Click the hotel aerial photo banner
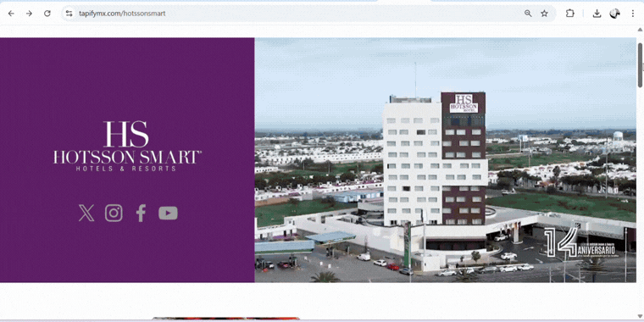 445,160
